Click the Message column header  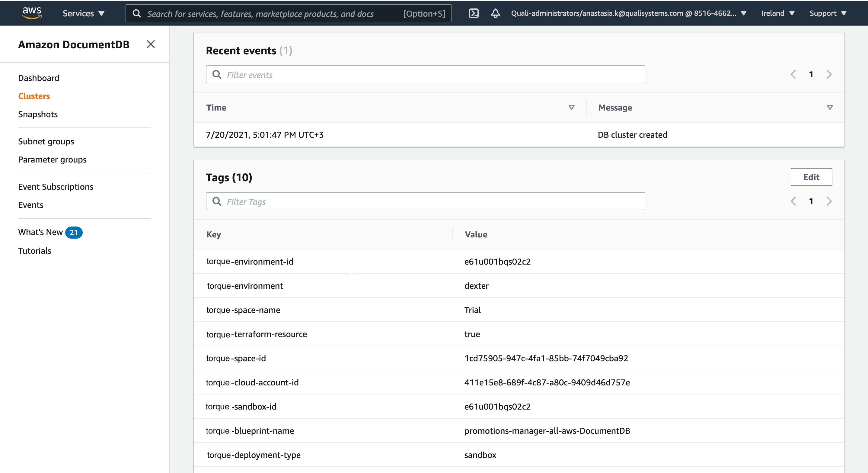(x=615, y=108)
